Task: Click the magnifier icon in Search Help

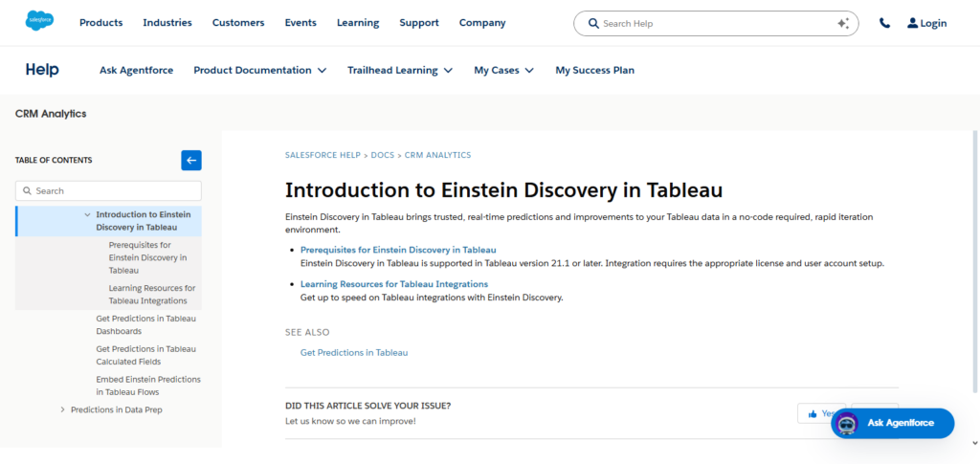Action: tap(593, 23)
